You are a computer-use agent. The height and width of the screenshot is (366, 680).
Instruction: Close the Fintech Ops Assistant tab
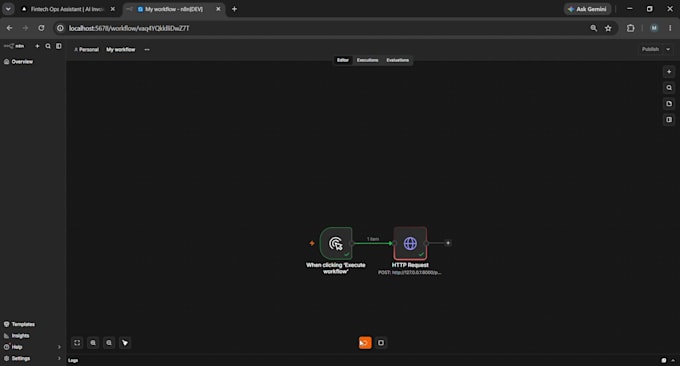click(113, 9)
